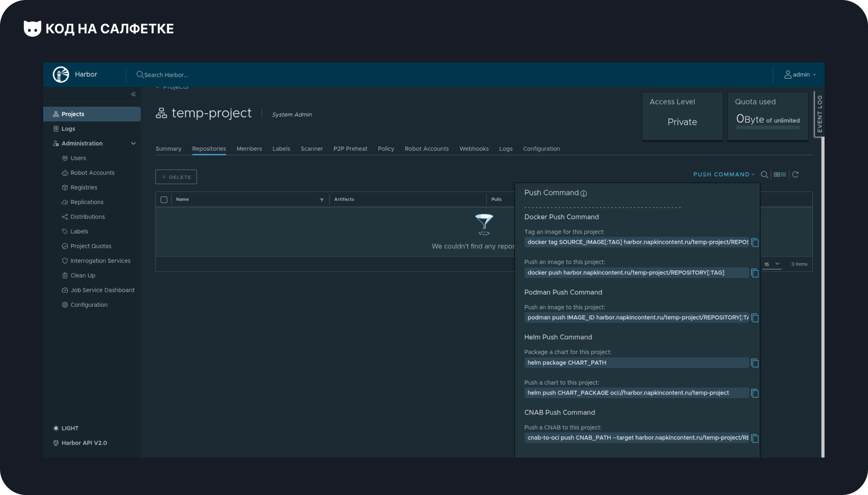Switch to the Members tab
Image resolution: width=868 pixels, height=495 pixels.
tap(249, 149)
